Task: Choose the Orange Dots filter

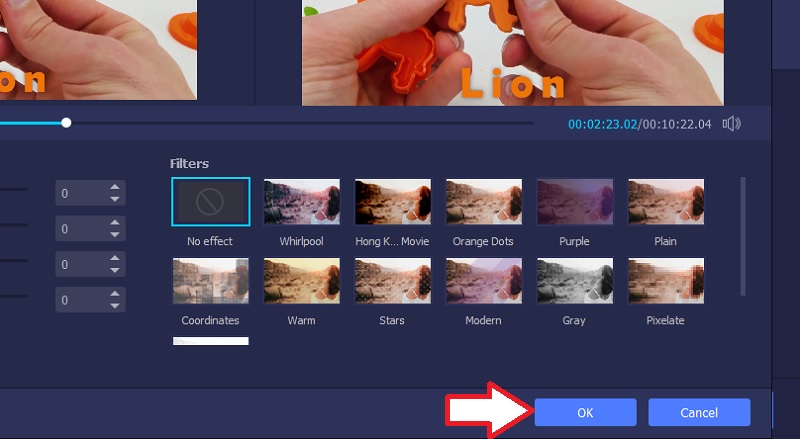Action: 484,202
